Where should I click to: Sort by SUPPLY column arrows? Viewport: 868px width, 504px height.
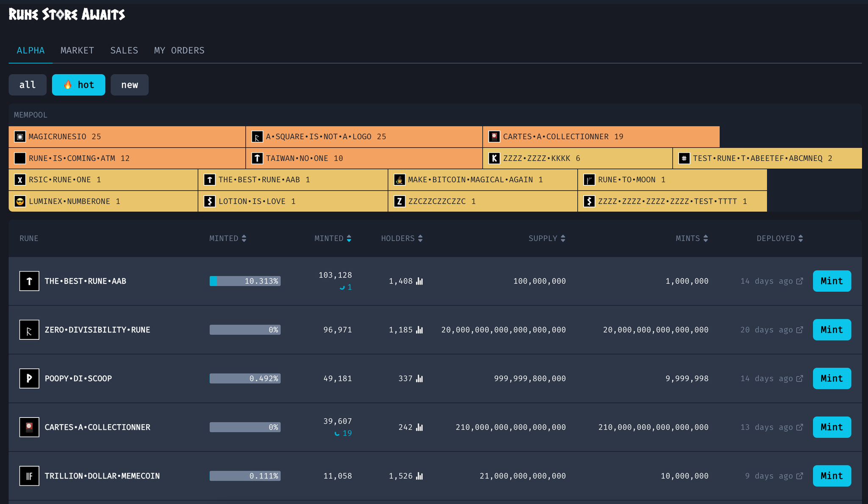point(563,238)
